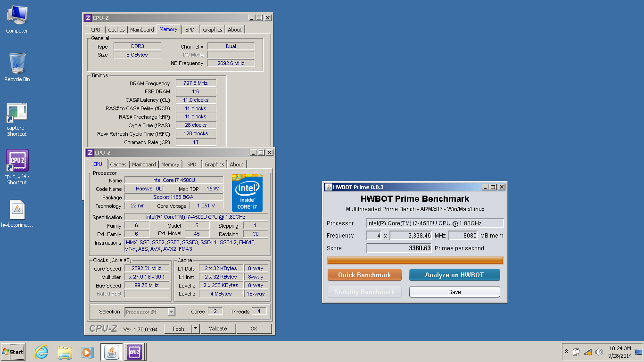This screenshot has width=644, height=362.
Task: Click the Validate button in CPU-Z
Action: tap(218, 329)
